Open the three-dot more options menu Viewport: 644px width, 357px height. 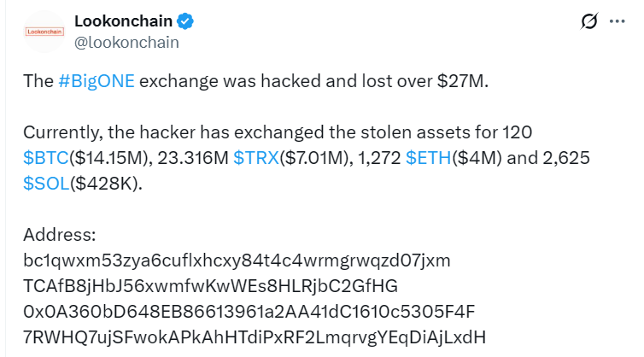617,21
